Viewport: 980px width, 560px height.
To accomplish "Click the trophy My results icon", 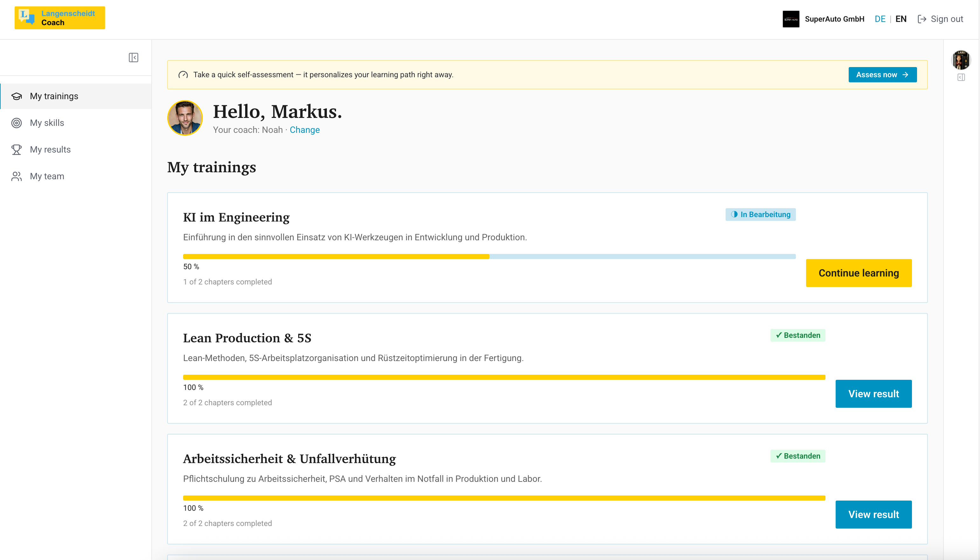I will pyautogui.click(x=17, y=150).
